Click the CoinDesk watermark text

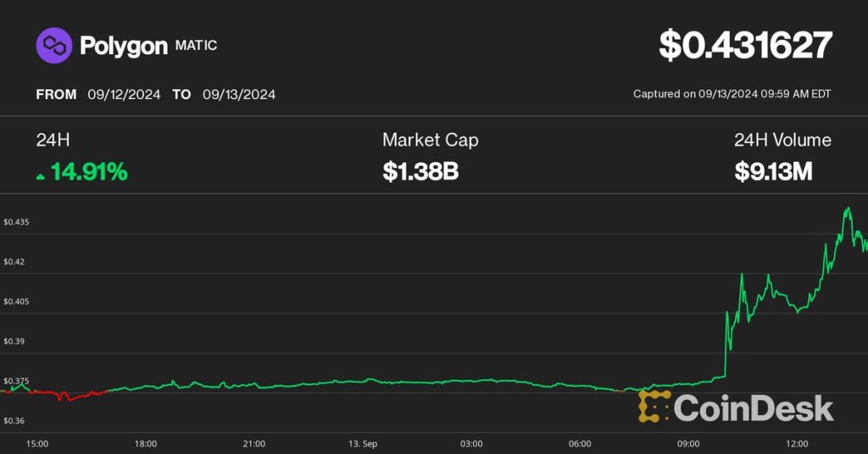pyautogui.click(x=754, y=407)
